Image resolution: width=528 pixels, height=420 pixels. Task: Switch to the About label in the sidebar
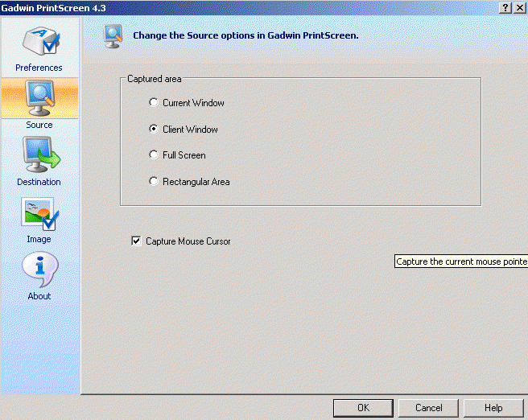click(x=39, y=296)
